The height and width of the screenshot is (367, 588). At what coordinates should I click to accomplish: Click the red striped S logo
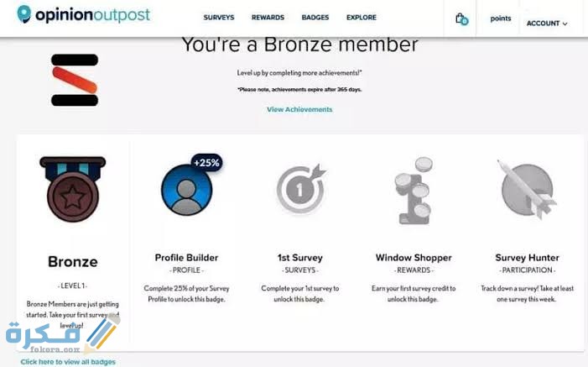coord(75,80)
